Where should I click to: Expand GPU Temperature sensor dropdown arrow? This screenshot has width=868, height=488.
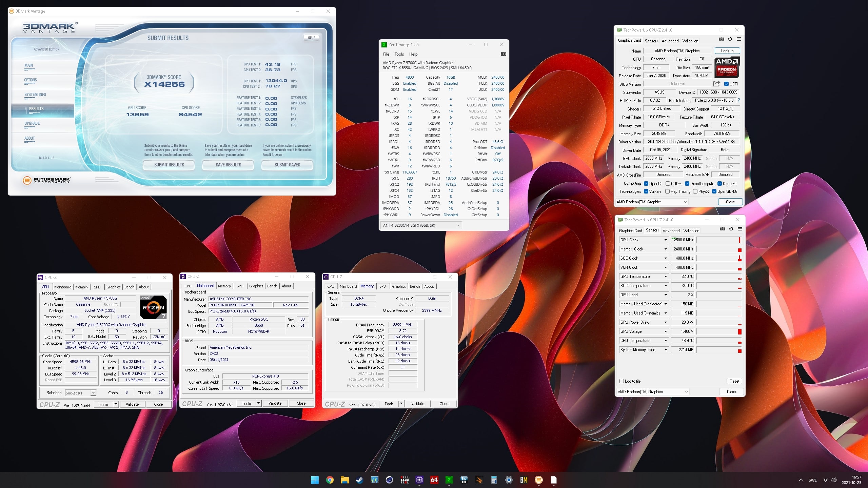click(x=665, y=277)
